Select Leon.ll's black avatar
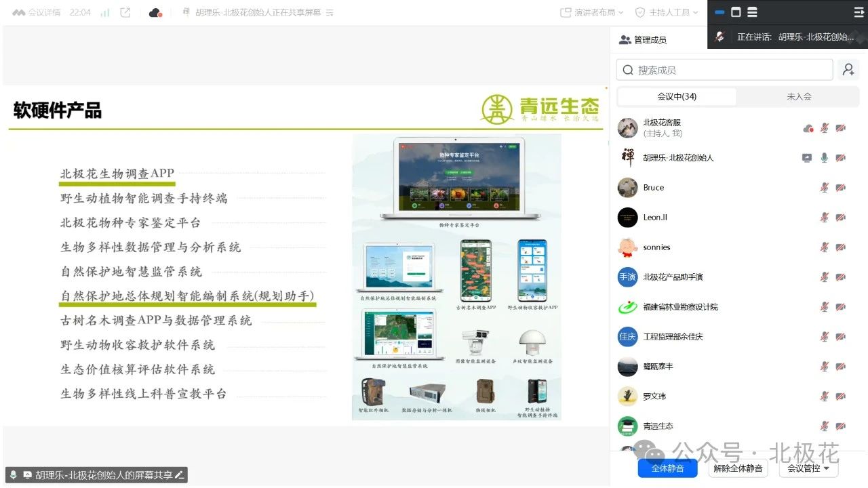 pyautogui.click(x=628, y=218)
